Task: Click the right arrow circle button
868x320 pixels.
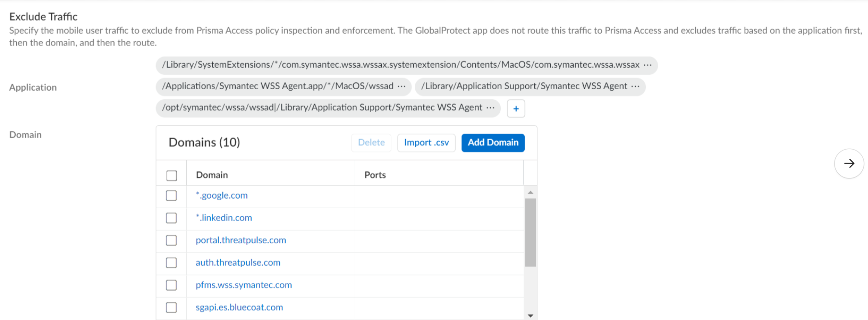Action: [x=849, y=164]
